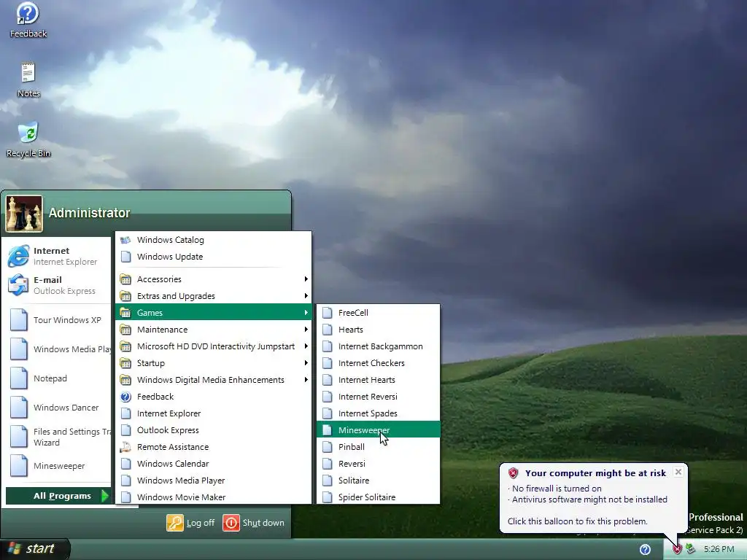Open Windows Calendar in All Programs

(x=214, y=463)
